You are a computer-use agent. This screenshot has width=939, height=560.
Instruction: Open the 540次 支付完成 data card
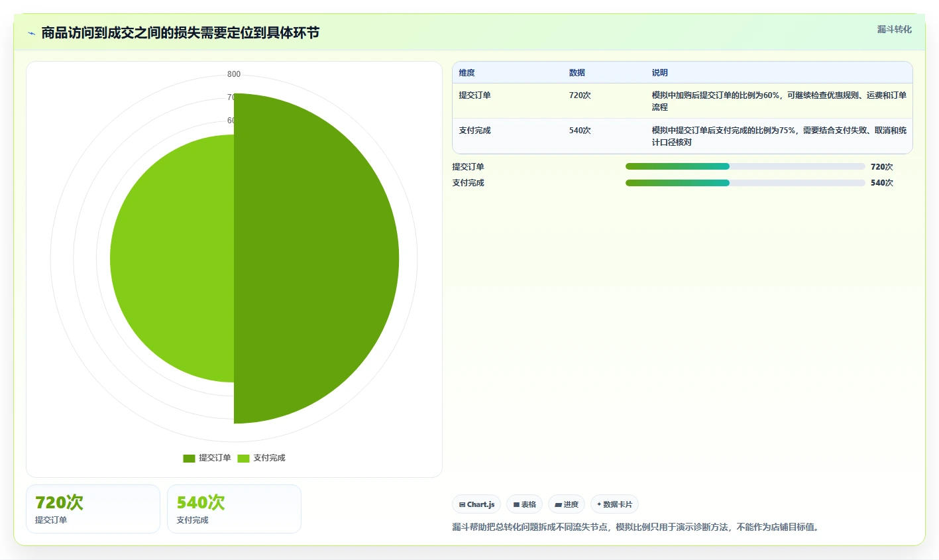coord(234,509)
